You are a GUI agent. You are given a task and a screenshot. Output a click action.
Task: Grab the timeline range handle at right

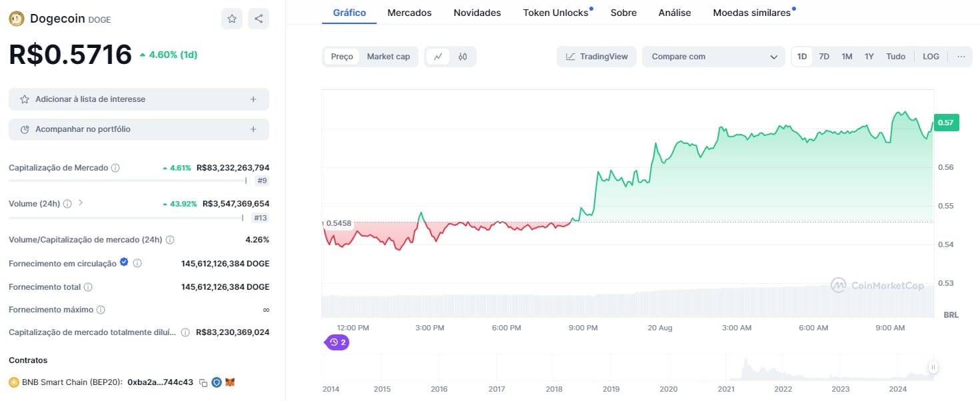pos(933,367)
